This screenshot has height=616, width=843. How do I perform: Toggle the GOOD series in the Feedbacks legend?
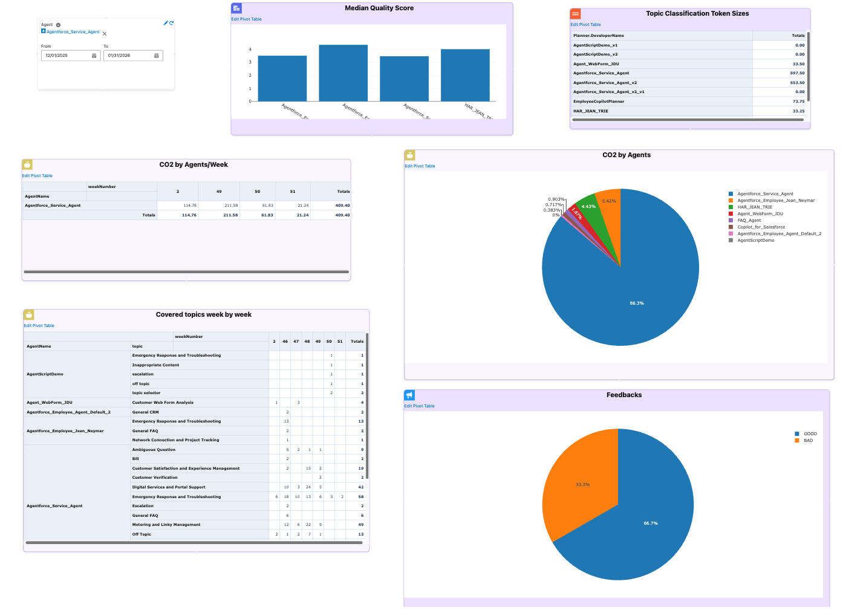807,433
